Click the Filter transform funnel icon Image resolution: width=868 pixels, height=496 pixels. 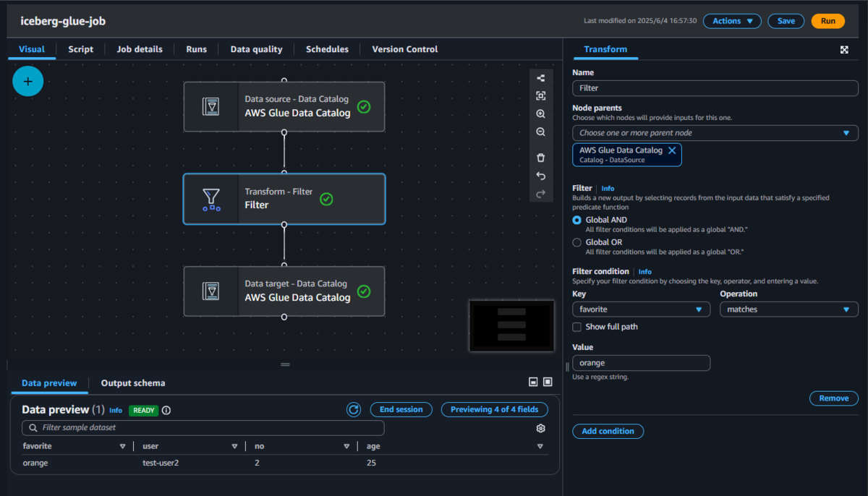pyautogui.click(x=211, y=199)
